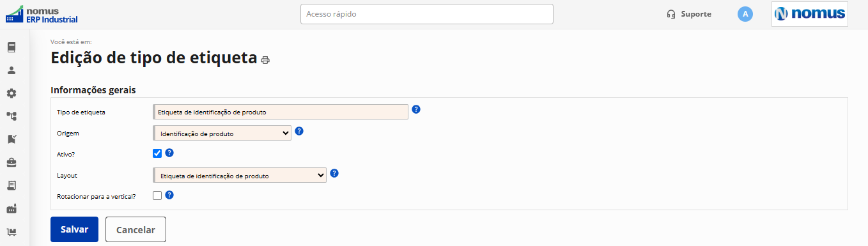Click the factory icon in the sidebar
The image size is (868, 246).
coord(12,208)
